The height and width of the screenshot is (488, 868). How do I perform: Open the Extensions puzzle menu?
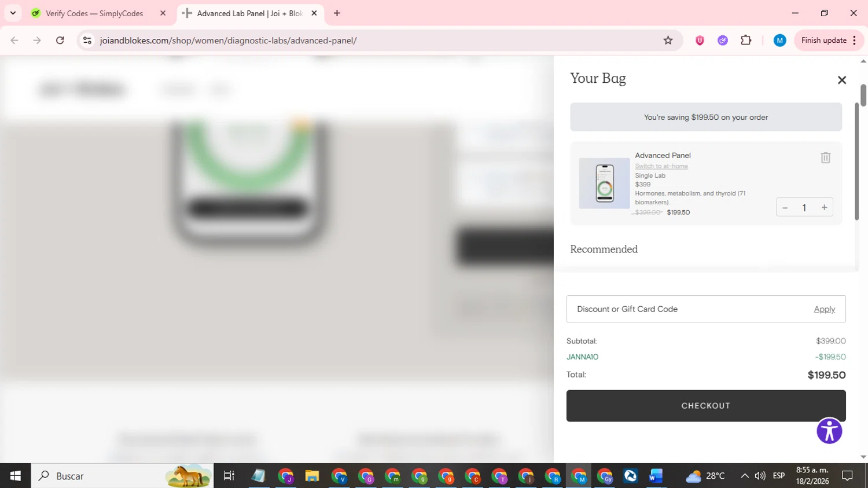click(746, 41)
